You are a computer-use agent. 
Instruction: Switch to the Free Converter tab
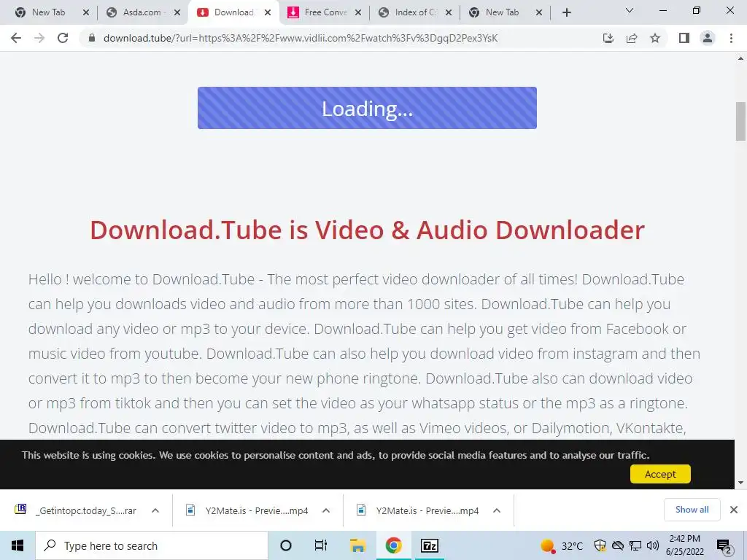(x=325, y=12)
